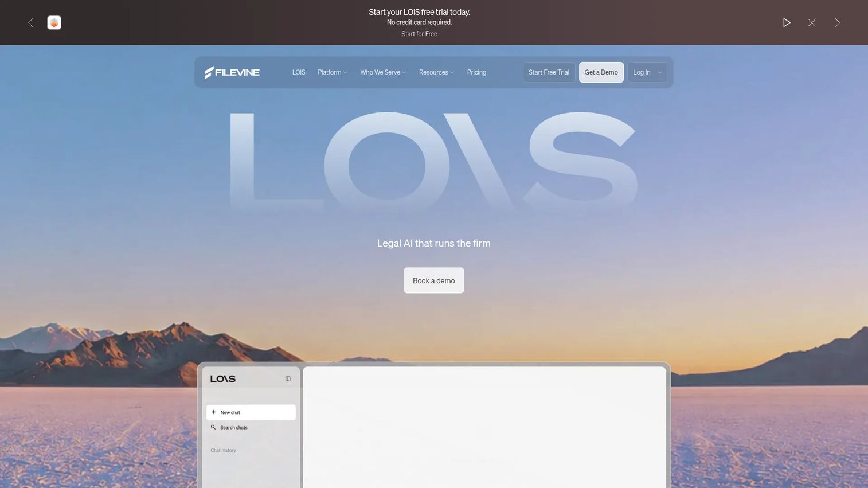This screenshot has height=488, width=868.
Task: Close the overlay with the X icon
Action: (x=812, y=23)
